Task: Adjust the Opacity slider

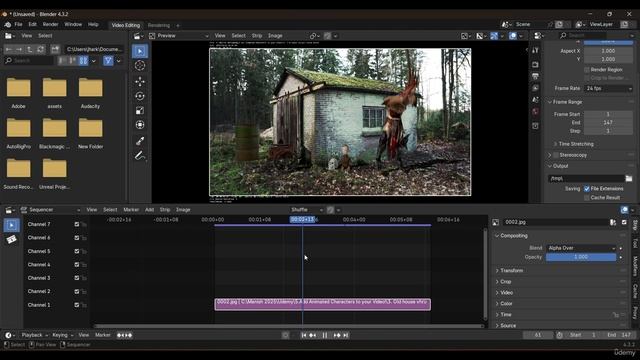Action: (581, 257)
